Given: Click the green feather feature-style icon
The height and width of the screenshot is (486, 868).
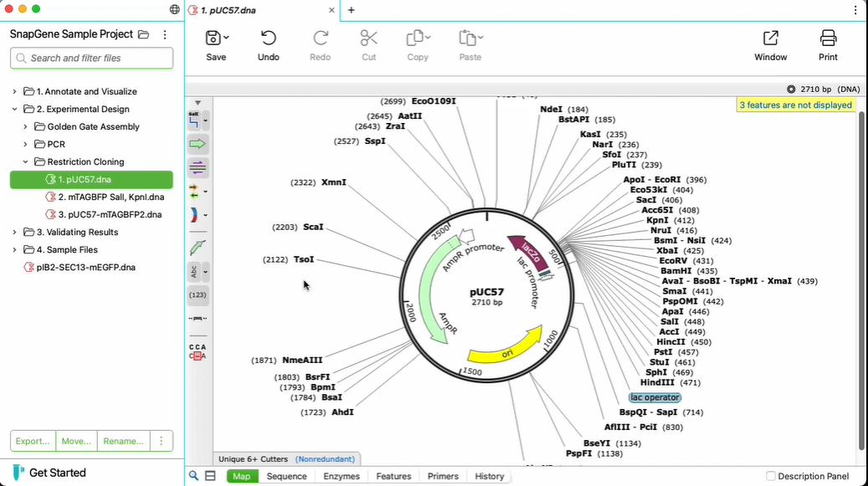Looking at the screenshot, I should [198, 247].
